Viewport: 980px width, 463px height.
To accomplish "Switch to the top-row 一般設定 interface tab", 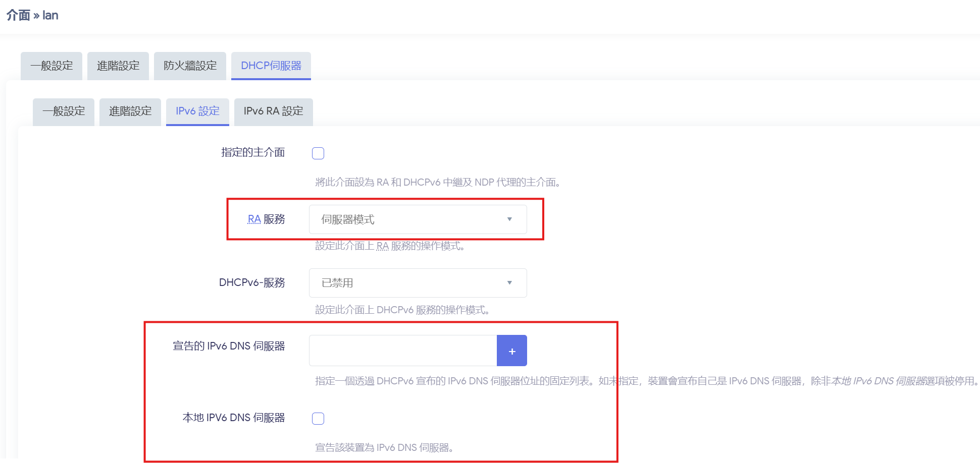I will pyautogui.click(x=51, y=66).
